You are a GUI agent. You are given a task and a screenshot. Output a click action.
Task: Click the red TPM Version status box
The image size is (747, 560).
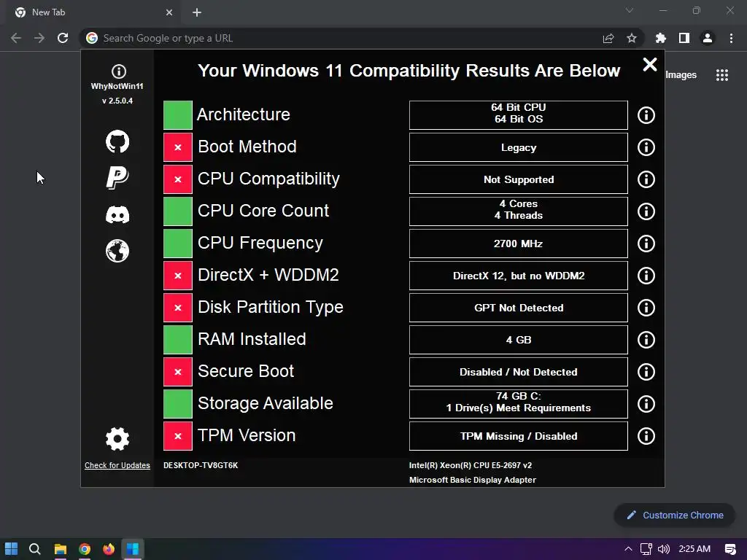tap(178, 436)
